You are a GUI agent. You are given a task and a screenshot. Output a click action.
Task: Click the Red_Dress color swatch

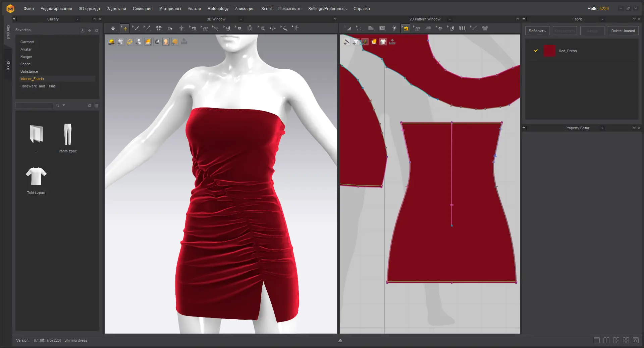(x=549, y=51)
